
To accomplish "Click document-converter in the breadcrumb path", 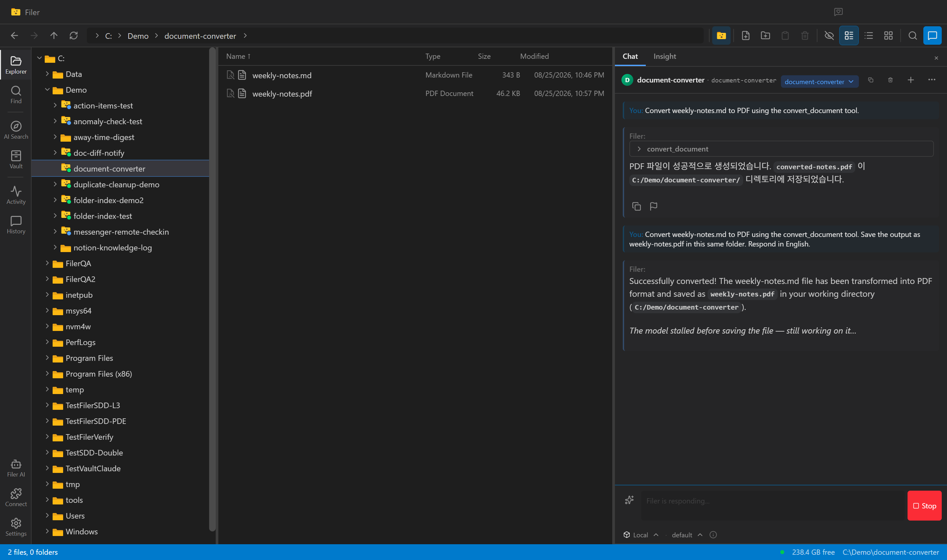I will 200,36.
